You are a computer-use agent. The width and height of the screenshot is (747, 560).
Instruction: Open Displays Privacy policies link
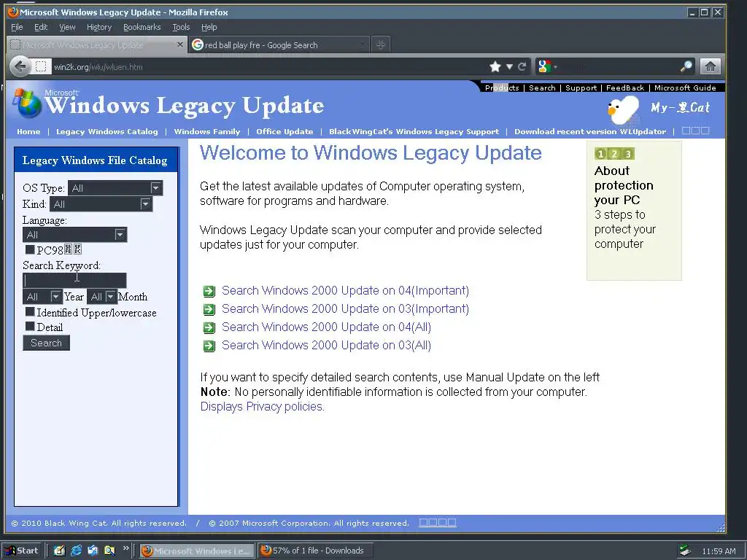point(262,407)
